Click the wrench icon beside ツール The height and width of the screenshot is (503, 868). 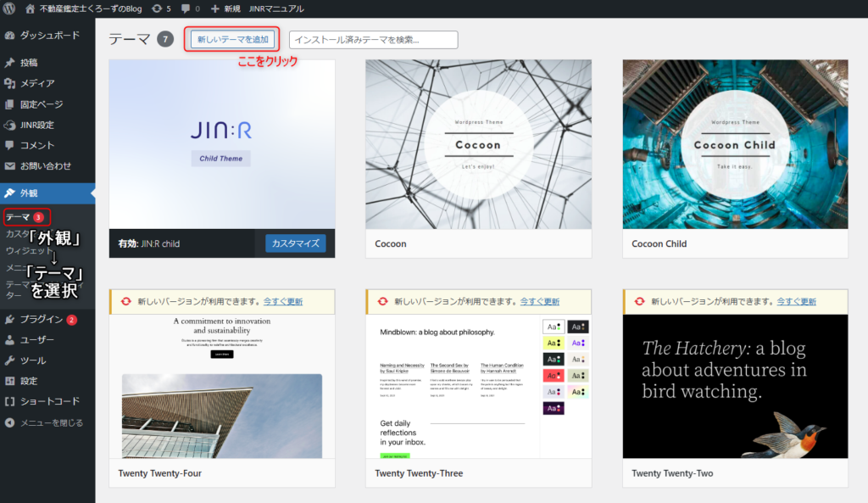9,360
